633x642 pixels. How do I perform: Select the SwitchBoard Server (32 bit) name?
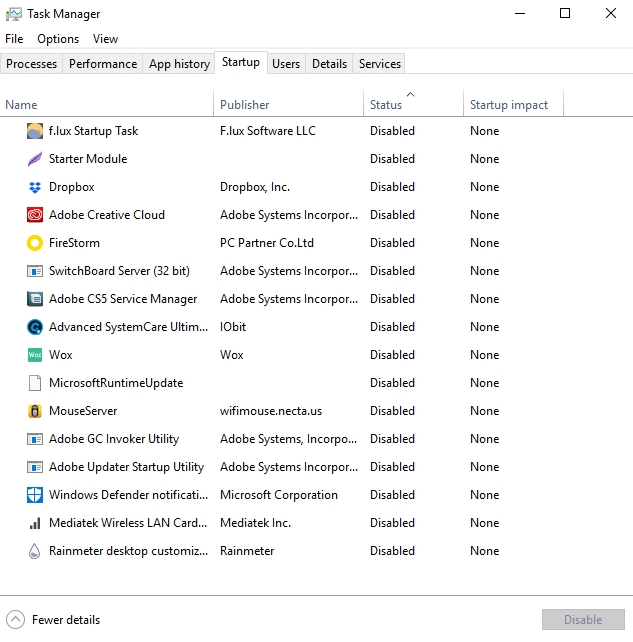click(x=119, y=271)
